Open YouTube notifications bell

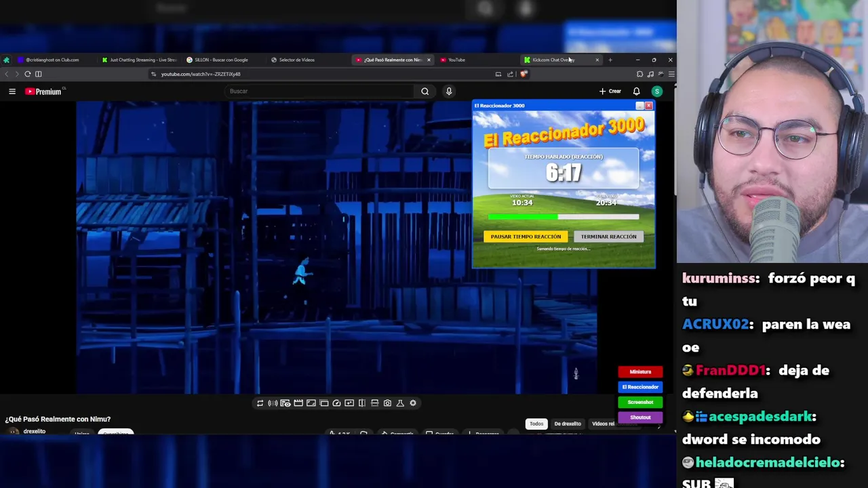click(636, 91)
